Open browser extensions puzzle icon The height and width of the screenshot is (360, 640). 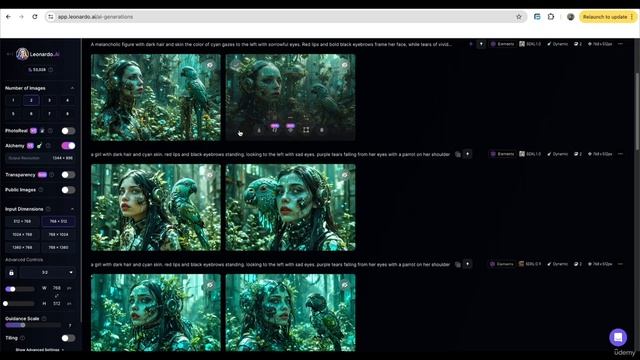point(551,17)
